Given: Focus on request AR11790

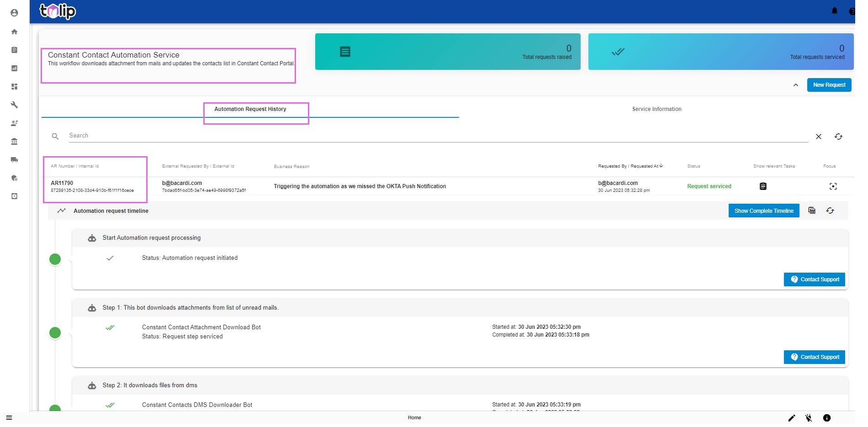Looking at the screenshot, I should pyautogui.click(x=833, y=186).
